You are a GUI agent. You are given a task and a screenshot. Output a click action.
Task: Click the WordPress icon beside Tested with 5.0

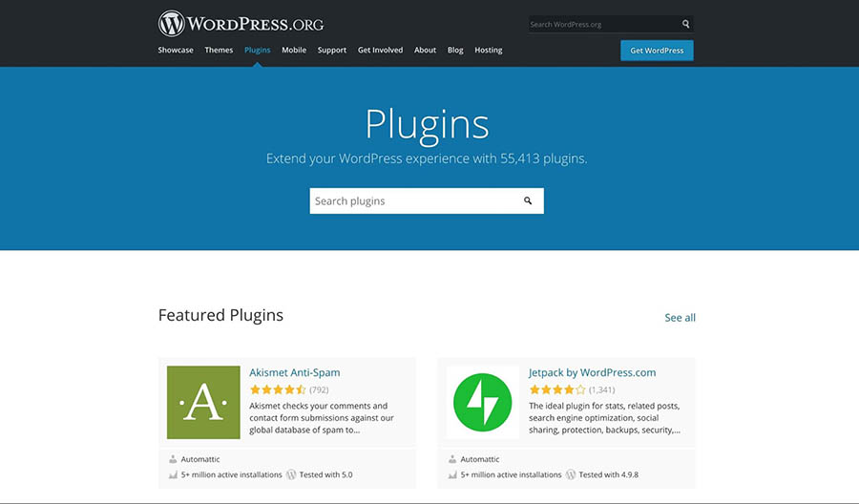(x=291, y=474)
